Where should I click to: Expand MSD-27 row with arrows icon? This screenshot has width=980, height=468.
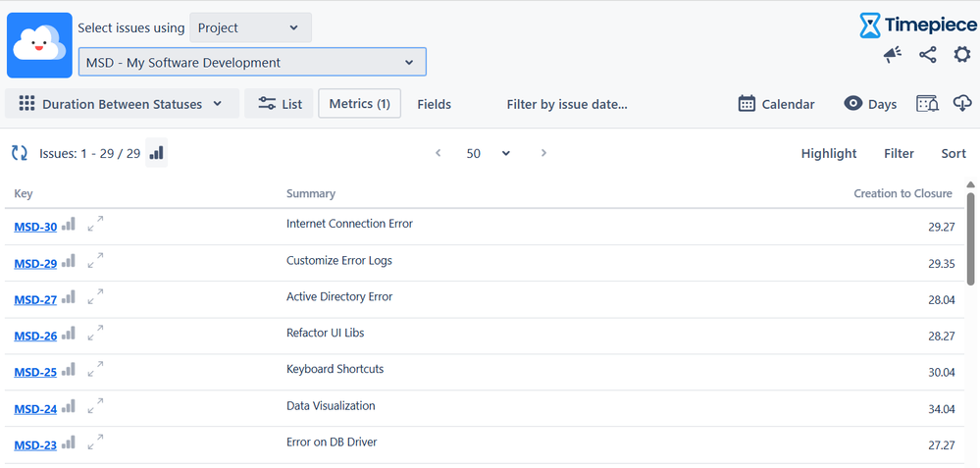(x=95, y=296)
